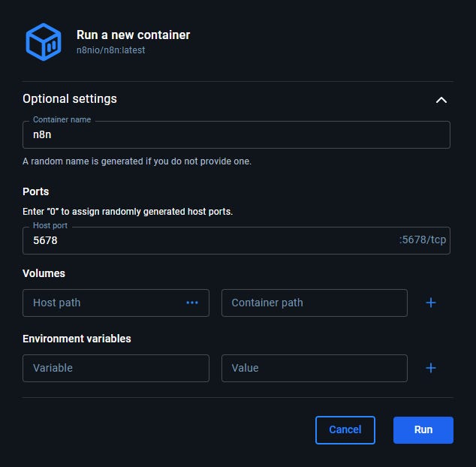Click the environment Variable name field
476x467 pixels.
click(x=116, y=368)
